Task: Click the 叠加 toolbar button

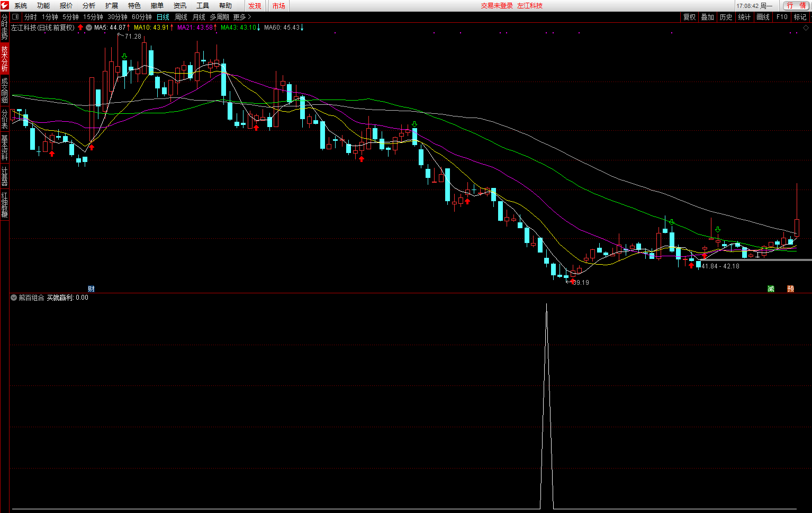Action: (x=708, y=17)
